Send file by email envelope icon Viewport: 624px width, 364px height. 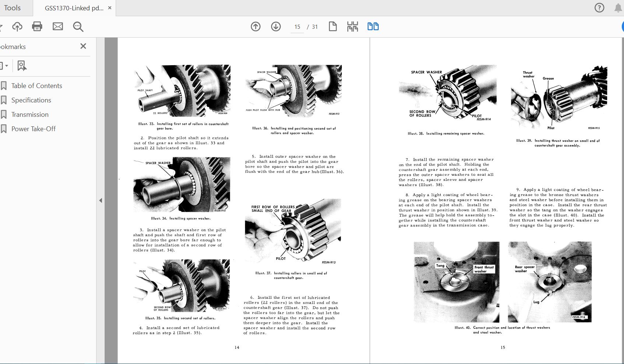click(x=58, y=27)
